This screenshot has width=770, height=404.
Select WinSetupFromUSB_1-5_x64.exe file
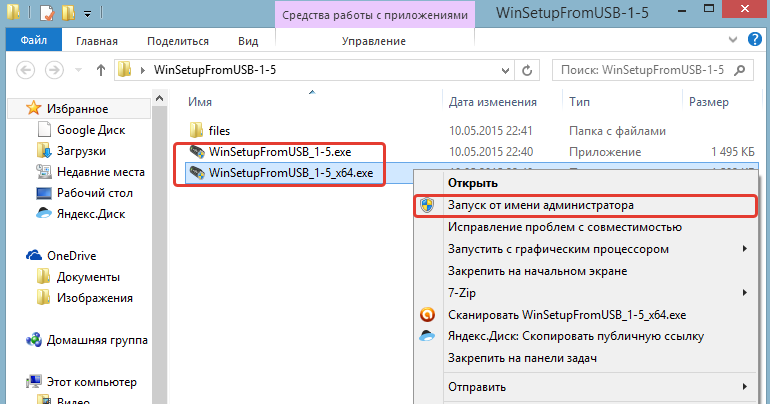[291, 173]
